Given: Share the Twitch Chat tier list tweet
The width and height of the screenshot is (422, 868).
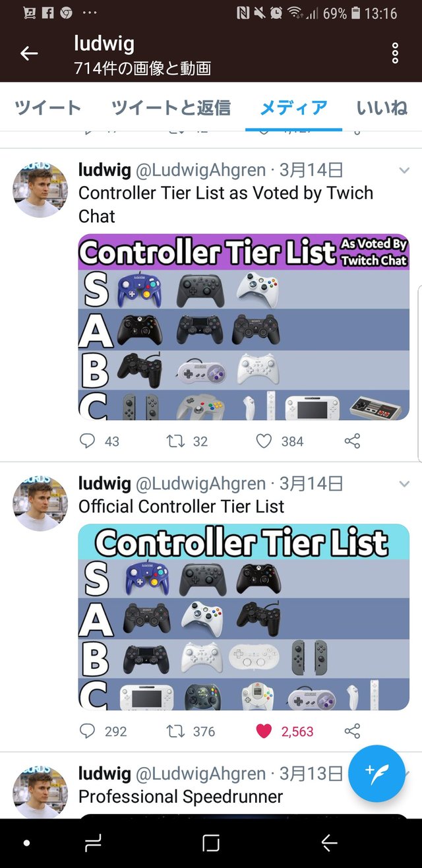Looking at the screenshot, I should tap(353, 441).
